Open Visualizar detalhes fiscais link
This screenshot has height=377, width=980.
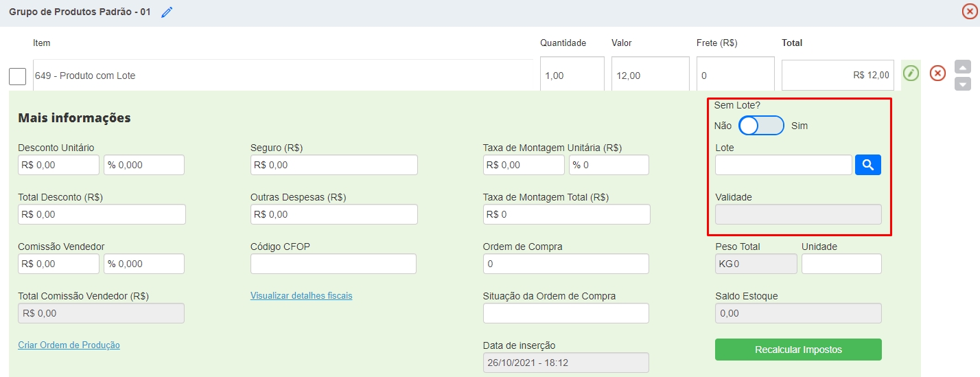tap(301, 296)
